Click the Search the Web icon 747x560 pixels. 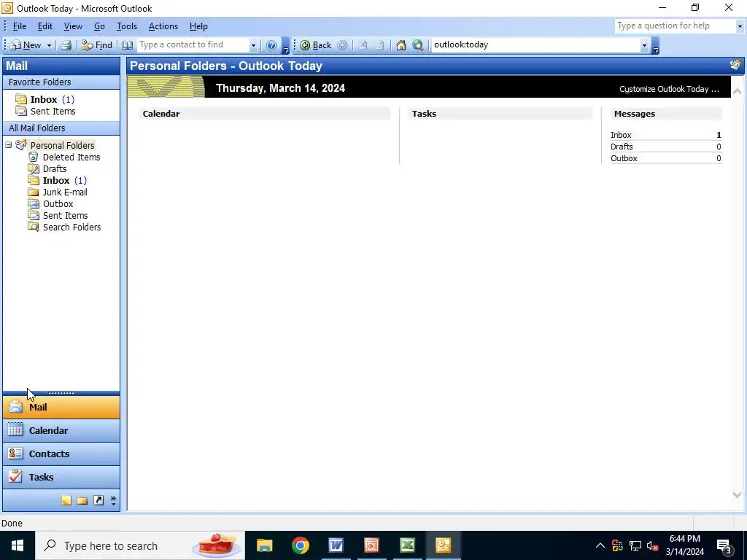[418, 45]
